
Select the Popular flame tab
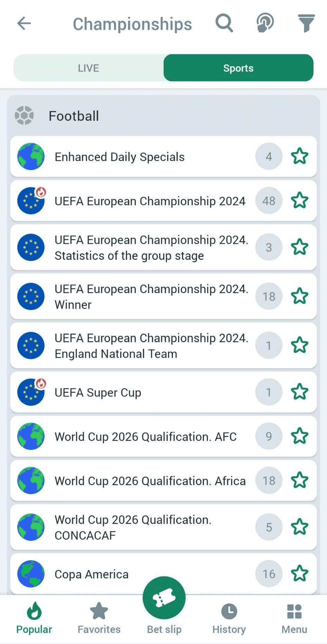pos(34,618)
